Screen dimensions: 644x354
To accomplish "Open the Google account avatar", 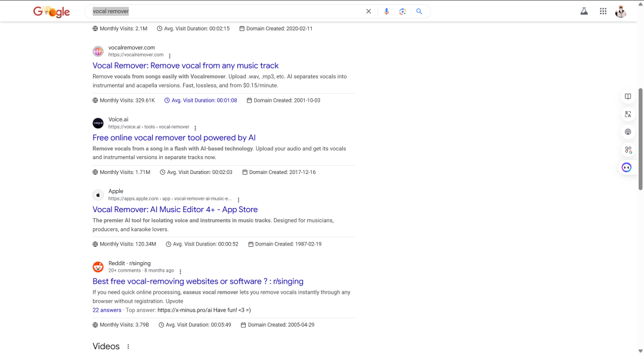I will pos(621,11).
